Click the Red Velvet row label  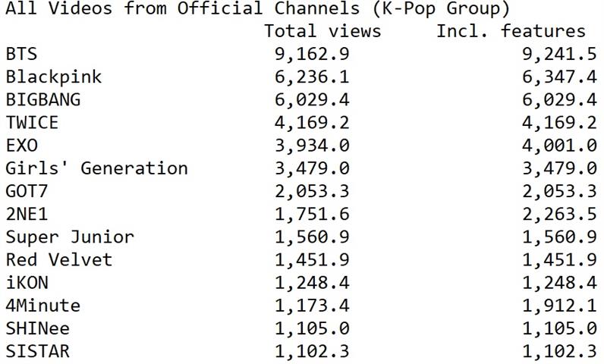(59, 259)
